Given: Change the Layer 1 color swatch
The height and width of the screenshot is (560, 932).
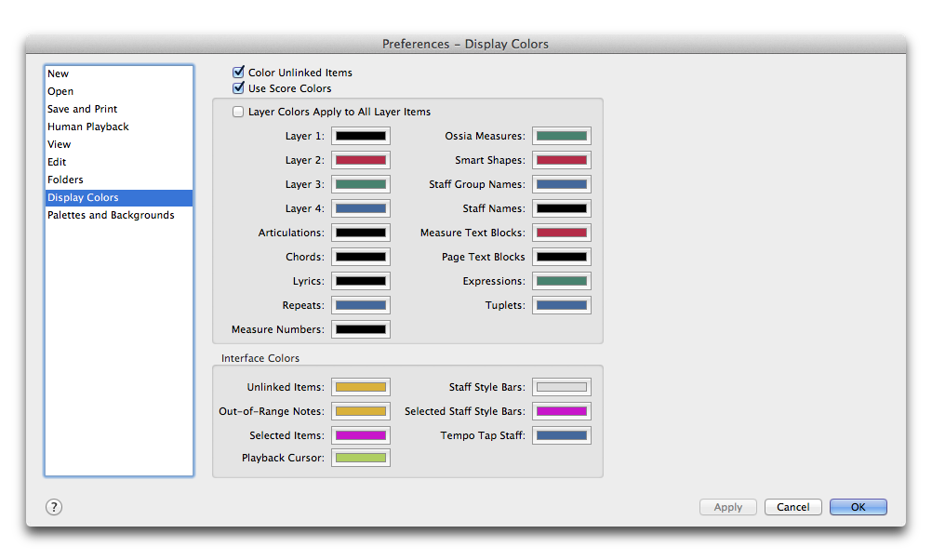Looking at the screenshot, I should [361, 136].
